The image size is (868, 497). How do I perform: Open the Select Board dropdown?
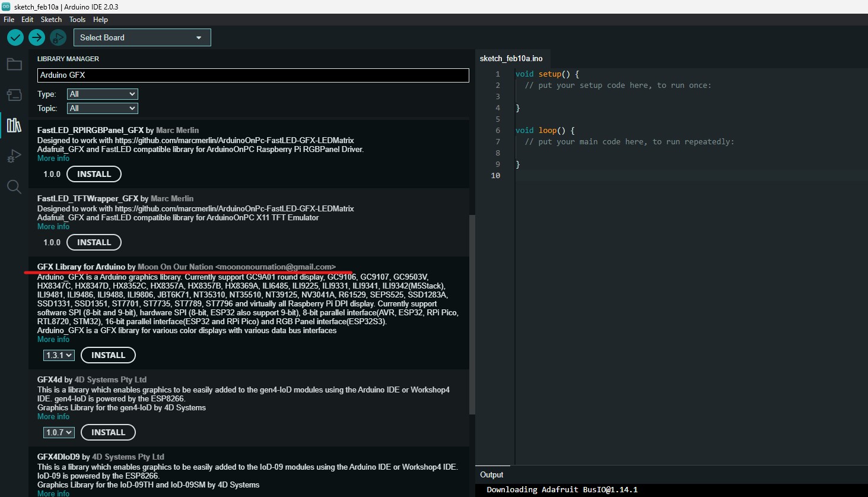tap(142, 37)
